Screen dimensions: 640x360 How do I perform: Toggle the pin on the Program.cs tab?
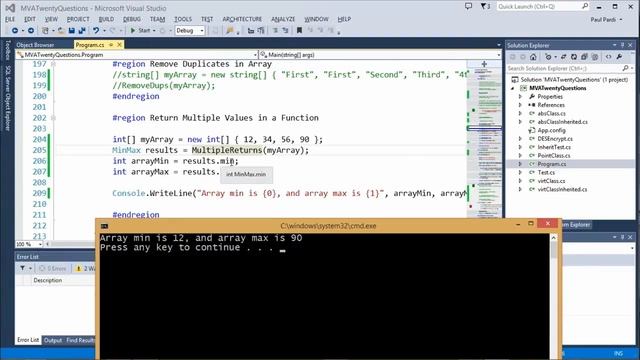pyautogui.click(x=111, y=44)
